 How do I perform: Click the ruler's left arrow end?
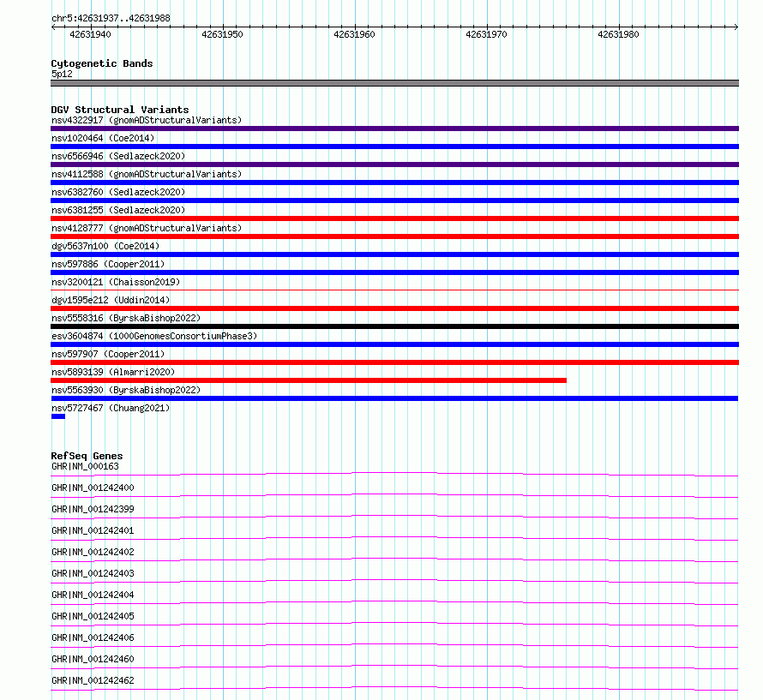pos(53,27)
